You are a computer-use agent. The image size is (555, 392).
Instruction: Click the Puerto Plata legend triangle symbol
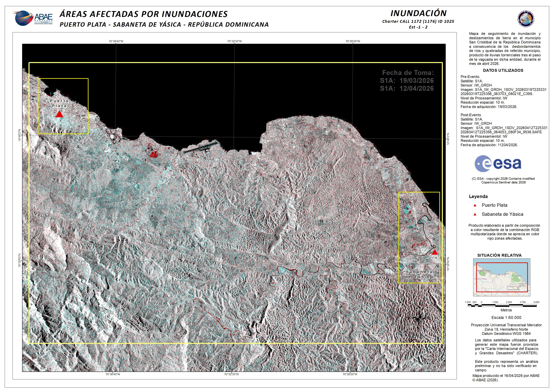pyautogui.click(x=475, y=205)
